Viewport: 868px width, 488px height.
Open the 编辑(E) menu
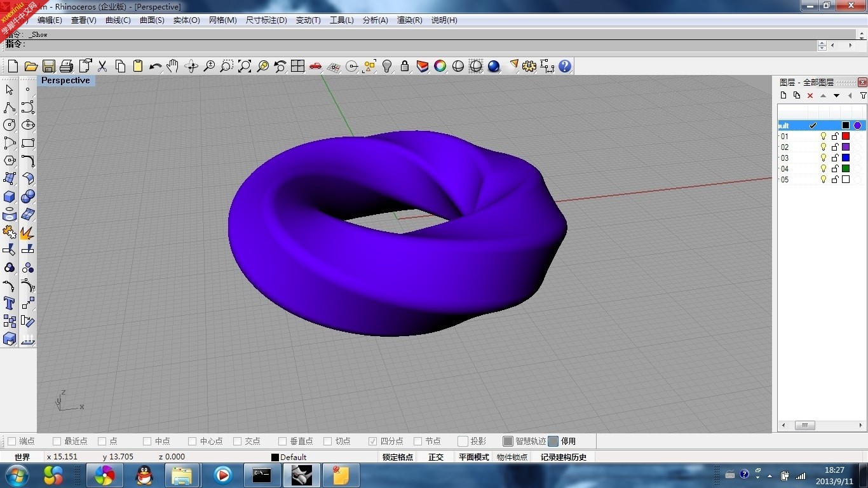tap(50, 20)
